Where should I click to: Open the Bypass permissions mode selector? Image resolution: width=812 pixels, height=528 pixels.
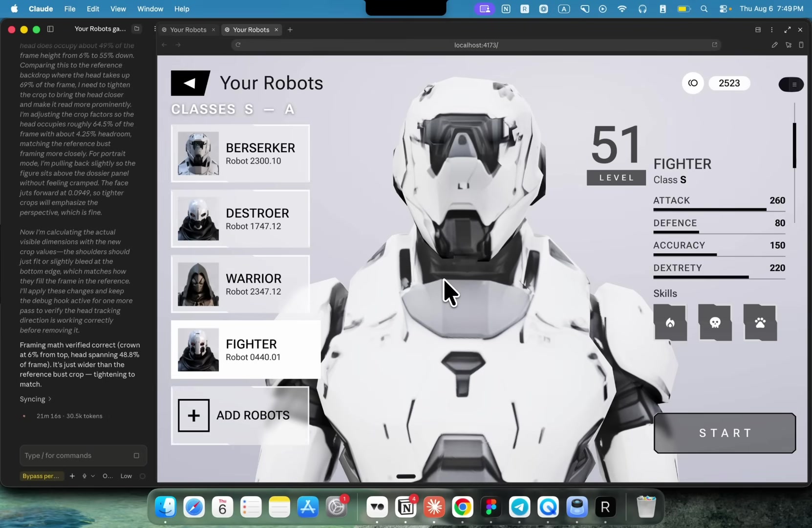[41, 476]
